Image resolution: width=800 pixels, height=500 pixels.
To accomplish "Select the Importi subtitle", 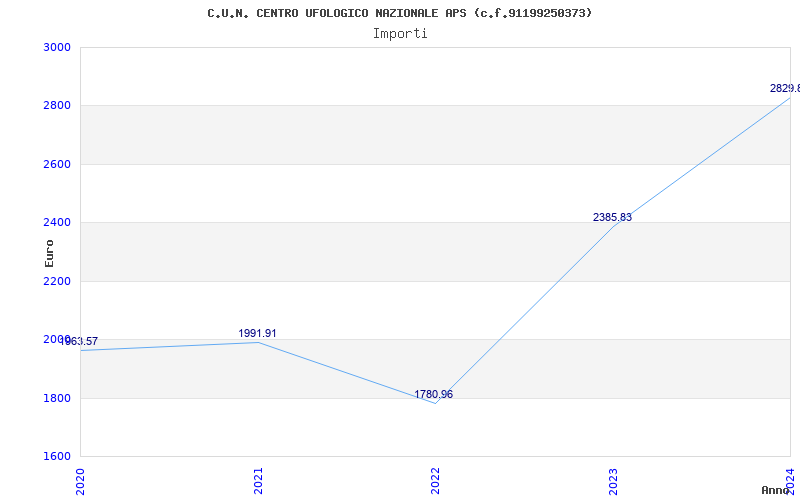I will pos(400,34).
